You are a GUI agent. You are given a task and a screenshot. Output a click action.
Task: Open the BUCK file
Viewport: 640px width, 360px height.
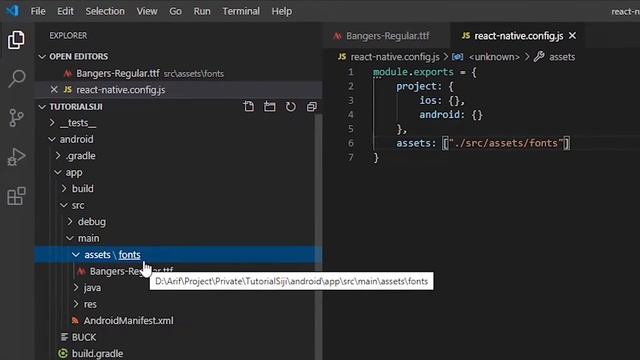click(84, 337)
